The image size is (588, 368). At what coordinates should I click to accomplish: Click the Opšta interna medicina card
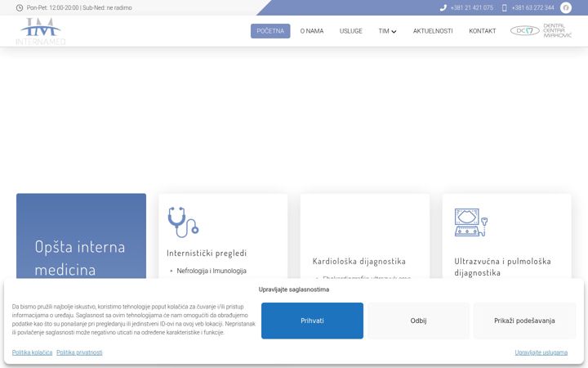(x=81, y=236)
